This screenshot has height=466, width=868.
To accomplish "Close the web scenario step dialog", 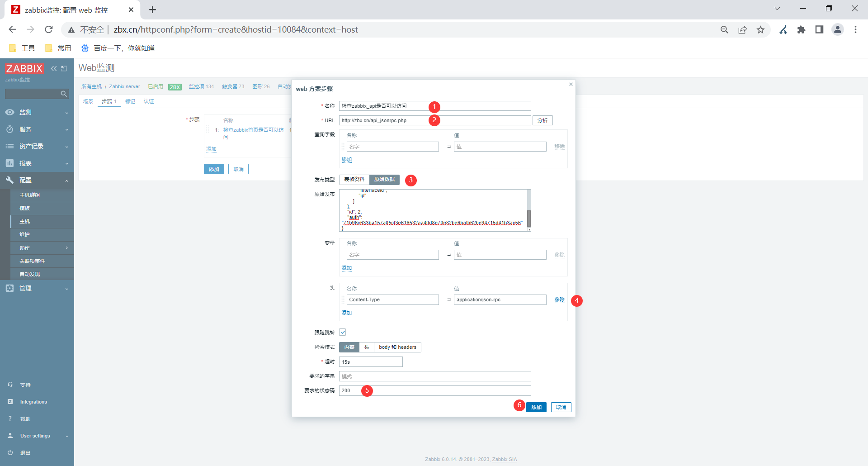I will coord(571,84).
